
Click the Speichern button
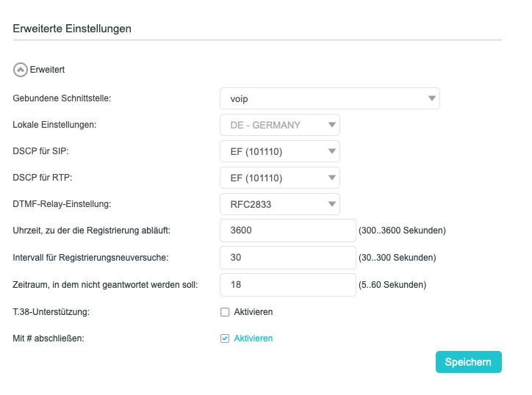coord(468,362)
